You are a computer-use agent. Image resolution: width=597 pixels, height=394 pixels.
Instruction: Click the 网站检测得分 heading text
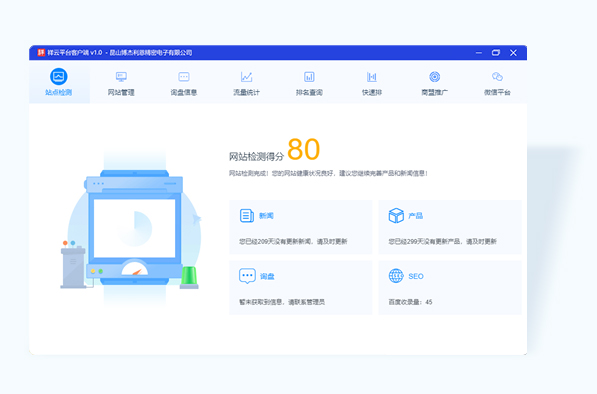256,156
